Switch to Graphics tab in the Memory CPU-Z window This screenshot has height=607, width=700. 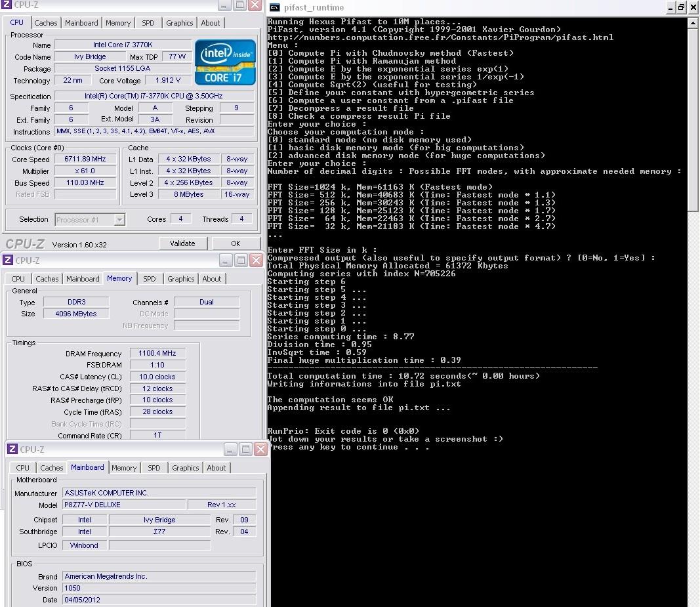pyautogui.click(x=181, y=279)
